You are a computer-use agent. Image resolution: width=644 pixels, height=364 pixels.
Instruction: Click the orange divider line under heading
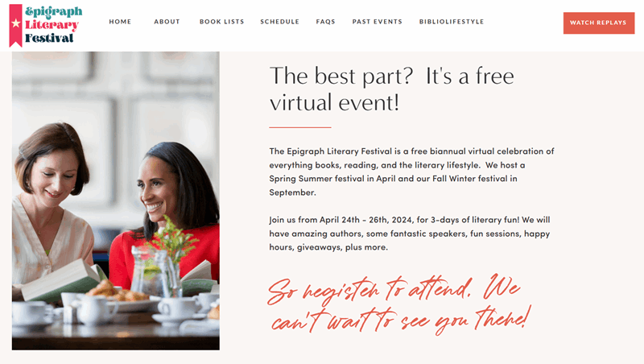click(300, 127)
